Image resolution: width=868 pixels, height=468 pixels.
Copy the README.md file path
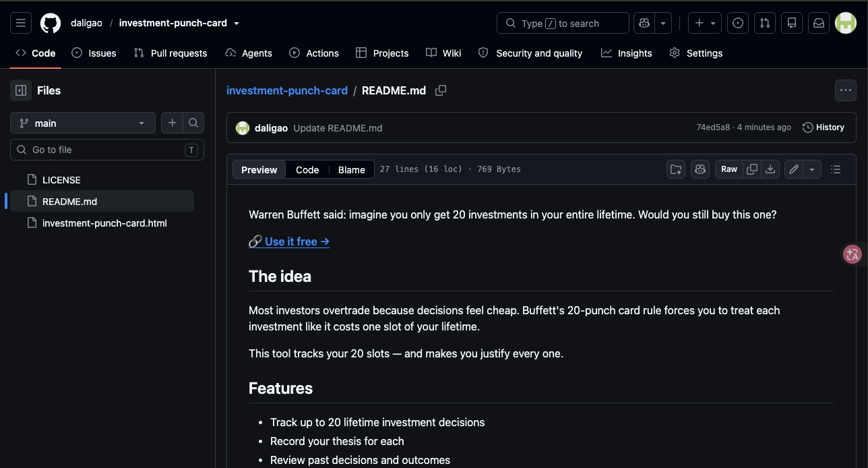tap(441, 90)
